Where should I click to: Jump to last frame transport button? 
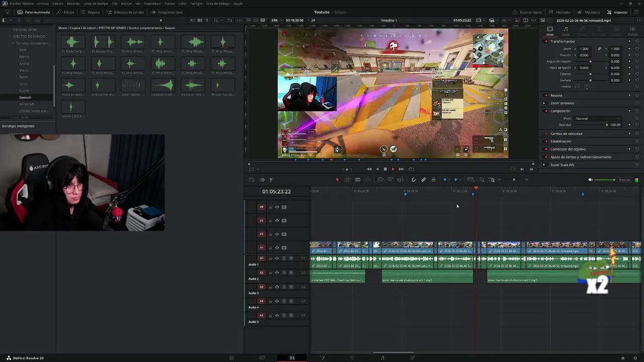[x=401, y=169]
